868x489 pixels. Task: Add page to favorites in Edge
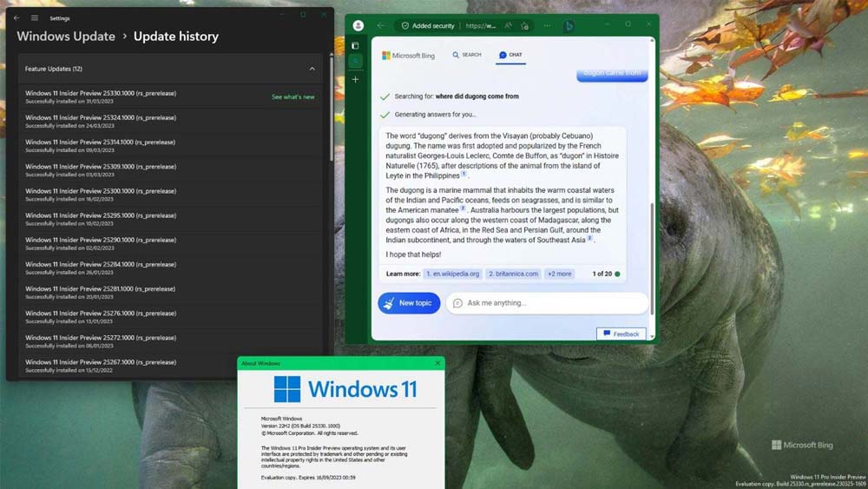[525, 25]
